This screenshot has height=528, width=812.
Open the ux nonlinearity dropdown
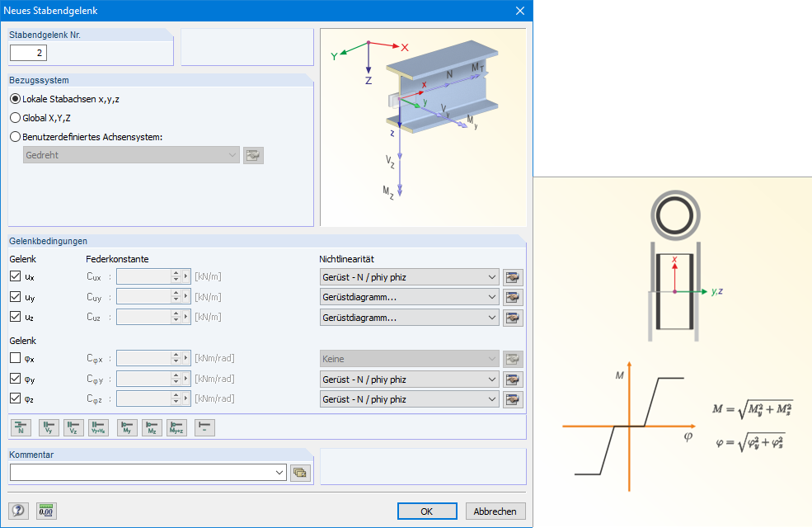point(409,277)
